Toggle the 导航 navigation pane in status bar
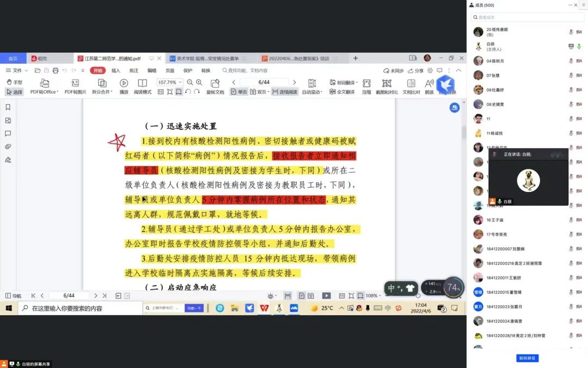588x368 pixels. 14,295
